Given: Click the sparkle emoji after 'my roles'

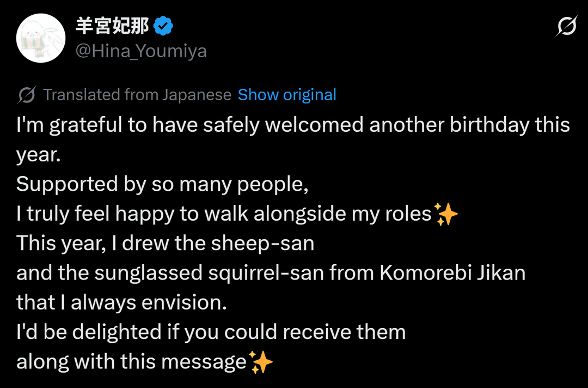Looking at the screenshot, I should (446, 214).
